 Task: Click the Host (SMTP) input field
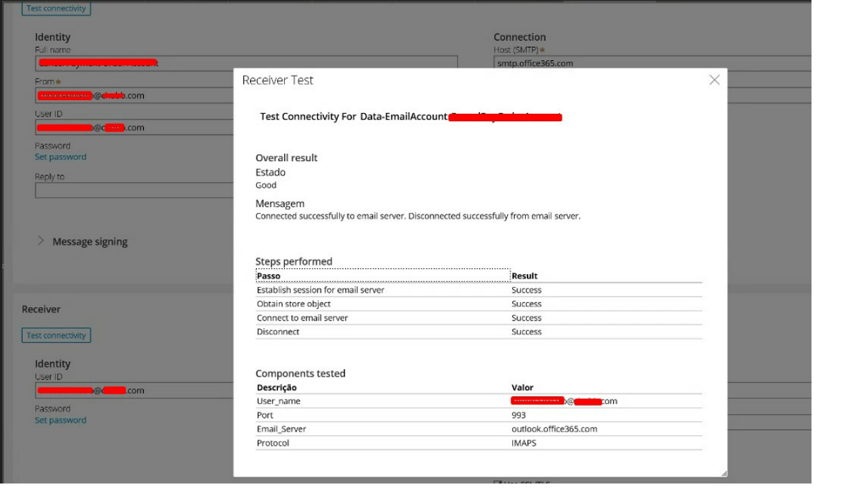click(648, 63)
